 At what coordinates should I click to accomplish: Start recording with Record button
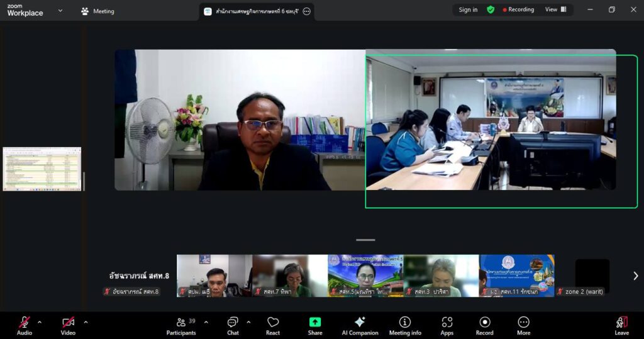(484, 325)
